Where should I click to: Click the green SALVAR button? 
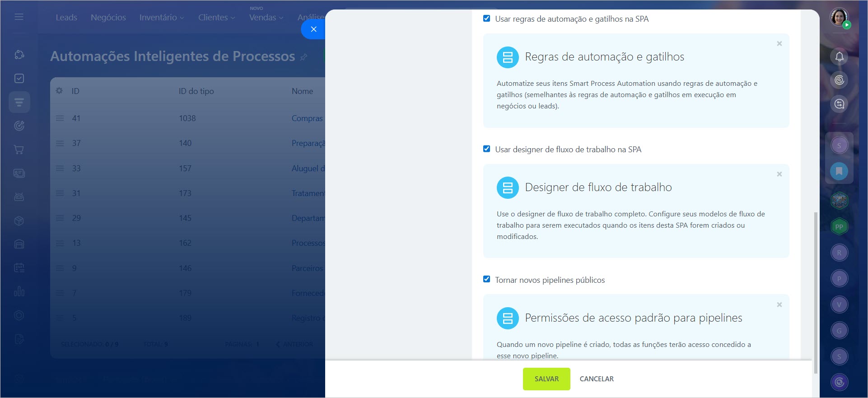546,379
